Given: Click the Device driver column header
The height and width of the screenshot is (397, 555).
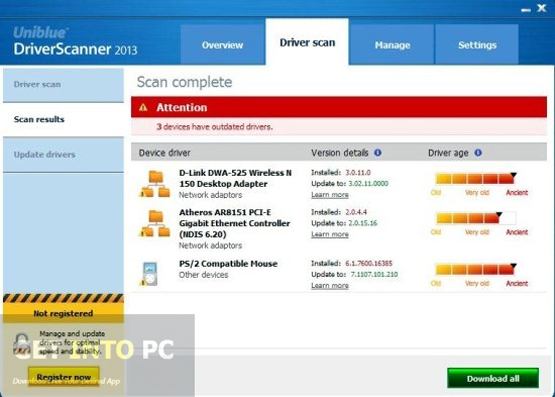Looking at the screenshot, I should (x=165, y=153).
